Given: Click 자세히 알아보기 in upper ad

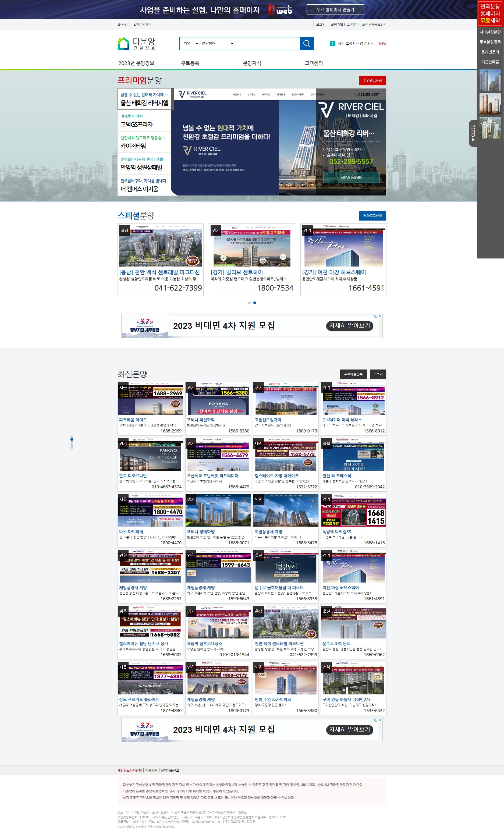Looking at the screenshot, I should [350, 326].
